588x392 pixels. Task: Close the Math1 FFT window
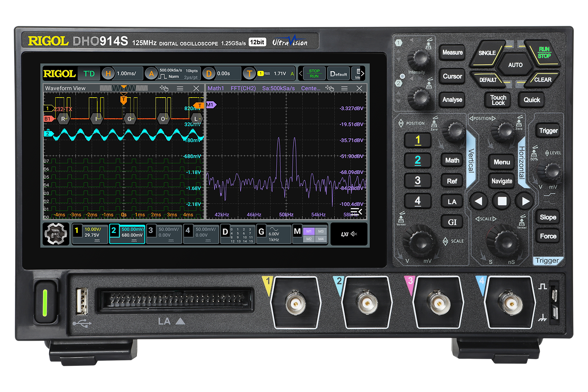[x=359, y=89]
